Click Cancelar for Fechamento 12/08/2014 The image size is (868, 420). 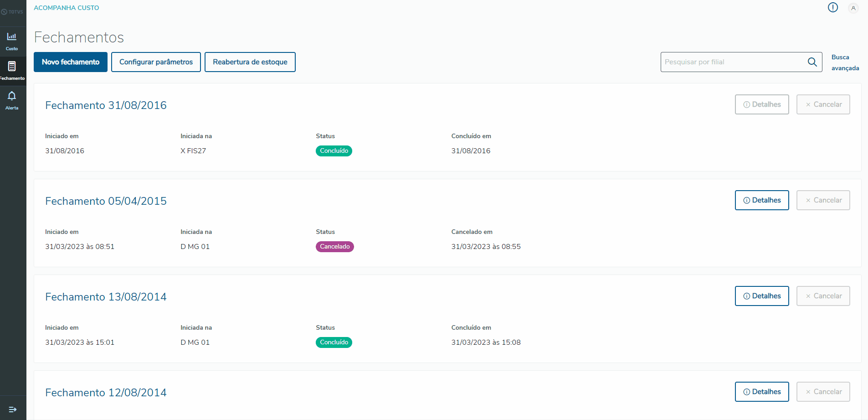pos(823,392)
